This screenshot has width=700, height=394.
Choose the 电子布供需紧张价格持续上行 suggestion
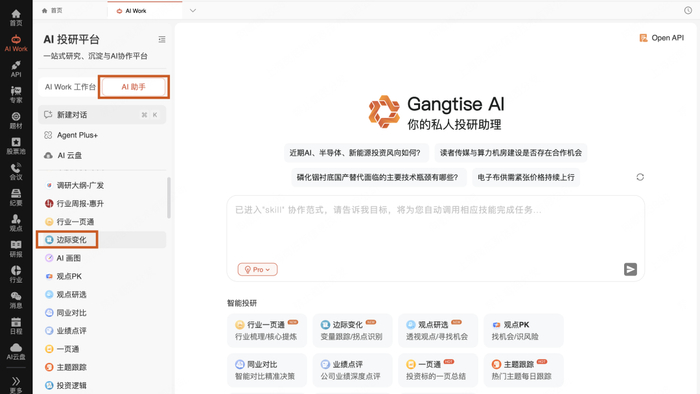tap(526, 178)
